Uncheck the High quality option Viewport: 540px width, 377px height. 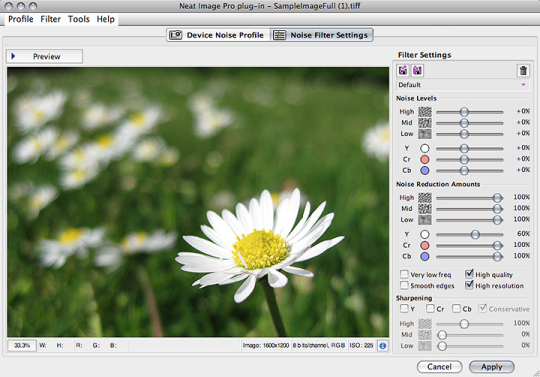(x=469, y=274)
